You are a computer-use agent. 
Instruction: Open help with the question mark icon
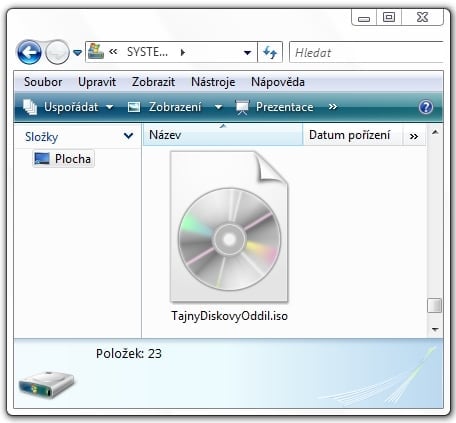(426, 107)
